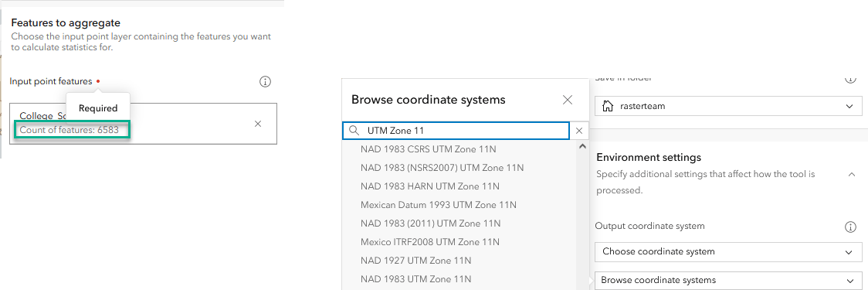The height and width of the screenshot is (290, 868).
Task: Open info for Input point features
Action: [x=265, y=82]
